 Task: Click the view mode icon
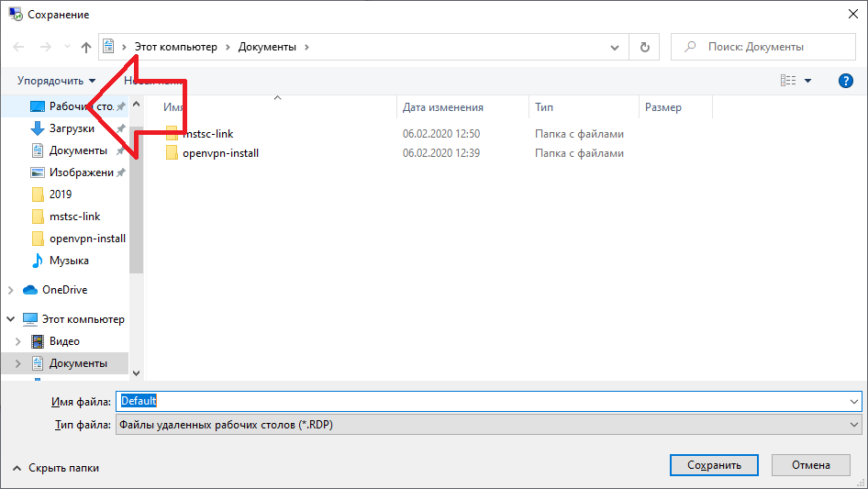point(788,81)
